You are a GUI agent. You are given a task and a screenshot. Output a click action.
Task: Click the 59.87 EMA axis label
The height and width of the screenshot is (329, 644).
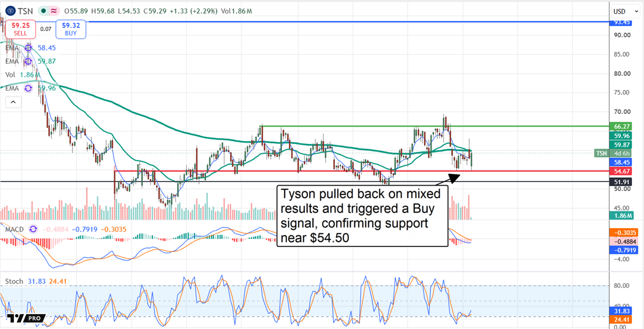click(x=621, y=145)
